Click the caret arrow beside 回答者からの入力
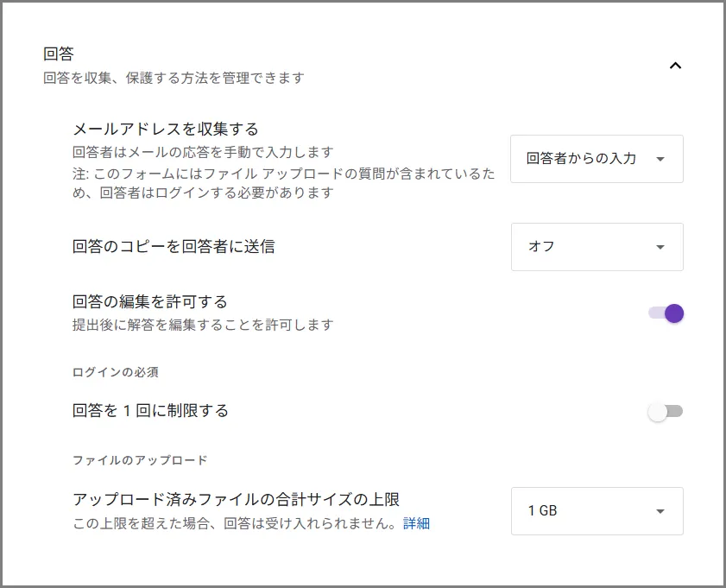This screenshot has height=588, width=726. point(660,159)
